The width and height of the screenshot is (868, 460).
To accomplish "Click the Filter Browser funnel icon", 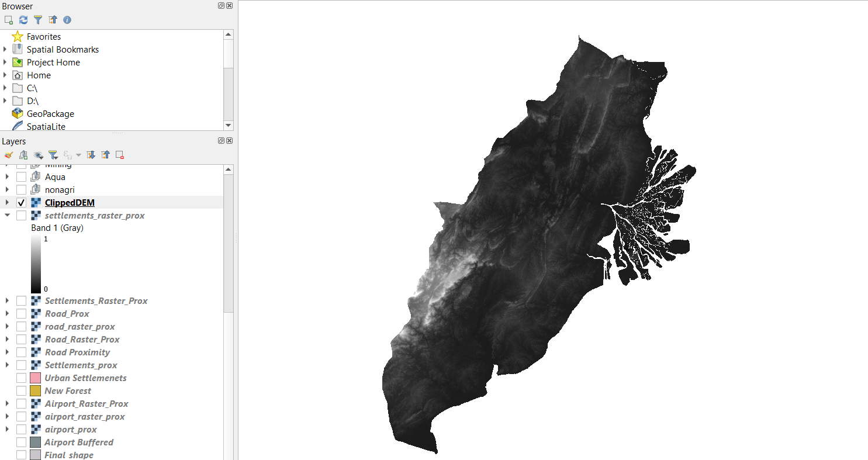I will (x=38, y=20).
